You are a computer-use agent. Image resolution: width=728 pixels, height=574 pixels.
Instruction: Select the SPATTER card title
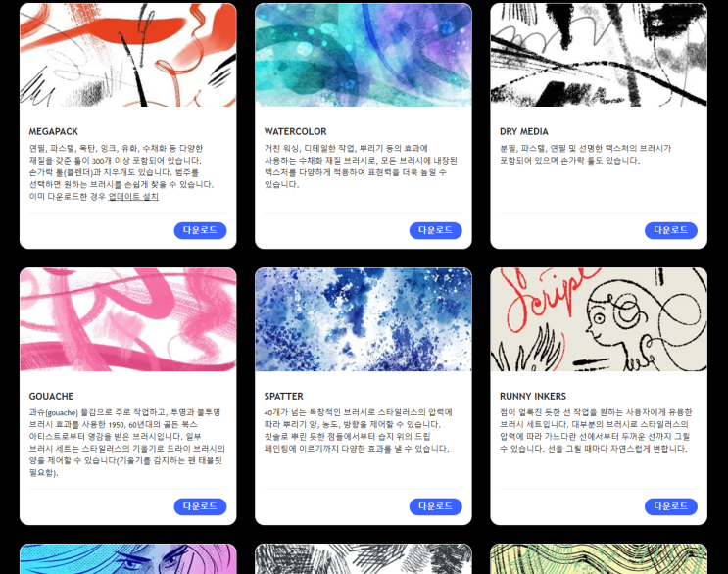tap(284, 397)
